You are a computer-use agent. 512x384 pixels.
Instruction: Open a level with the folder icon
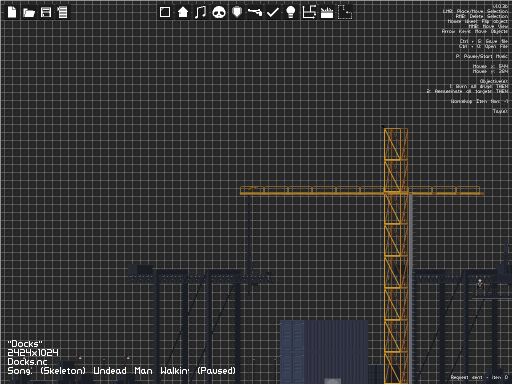click(x=29, y=13)
